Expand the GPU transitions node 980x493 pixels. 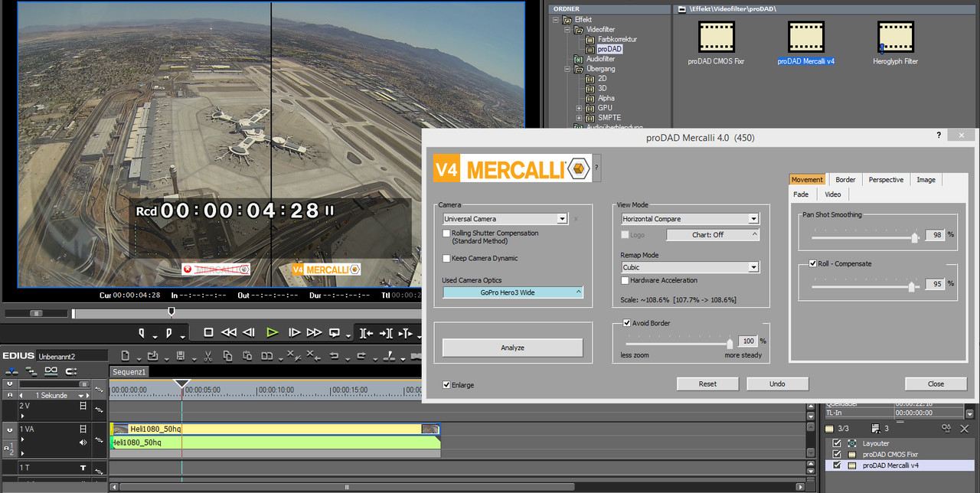pyautogui.click(x=580, y=108)
